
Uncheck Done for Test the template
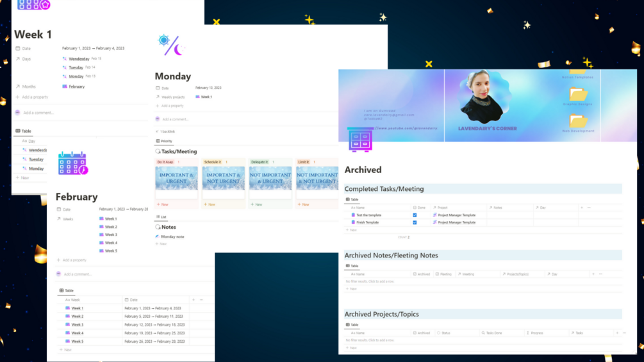[415, 215]
